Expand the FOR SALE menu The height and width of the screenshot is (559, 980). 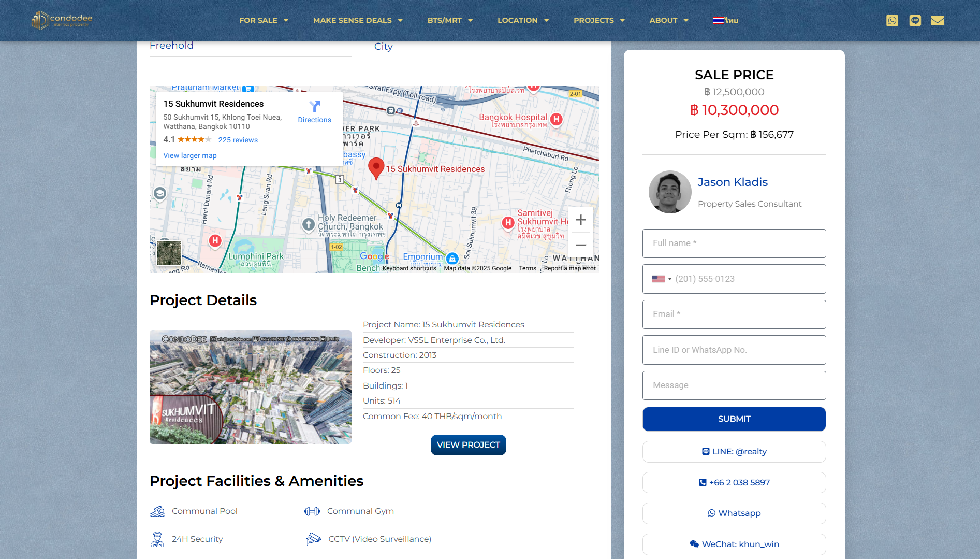[264, 20]
